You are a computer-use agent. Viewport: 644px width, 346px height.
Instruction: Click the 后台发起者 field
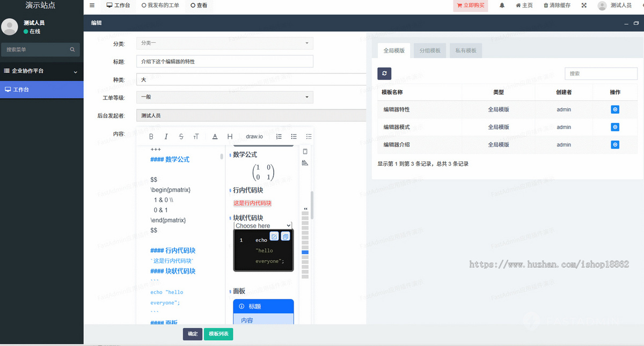251,115
